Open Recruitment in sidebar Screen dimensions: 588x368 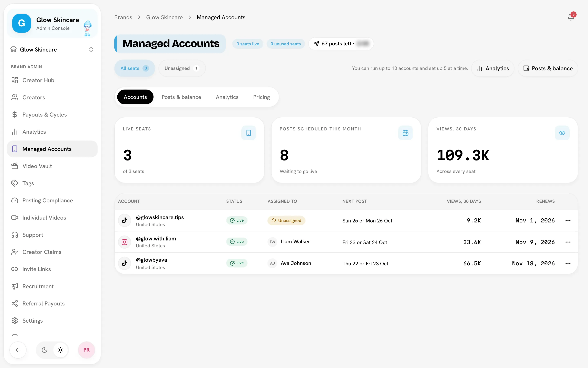pos(52,286)
